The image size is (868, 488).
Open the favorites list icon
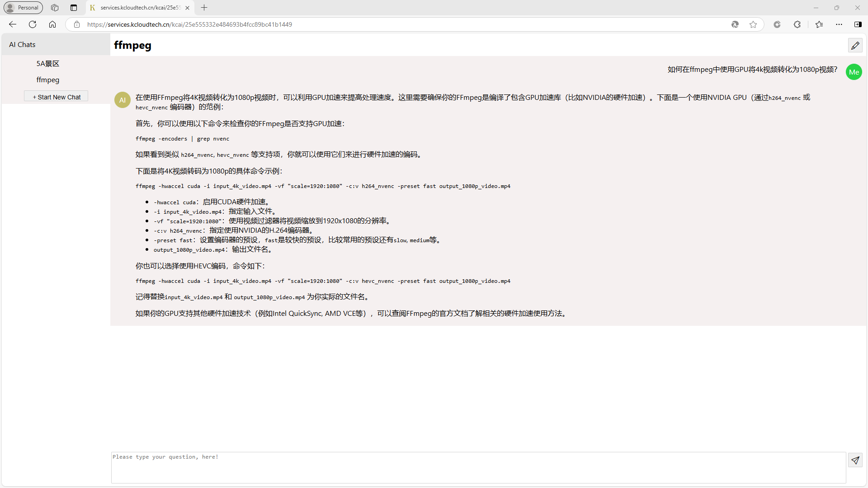819,24
